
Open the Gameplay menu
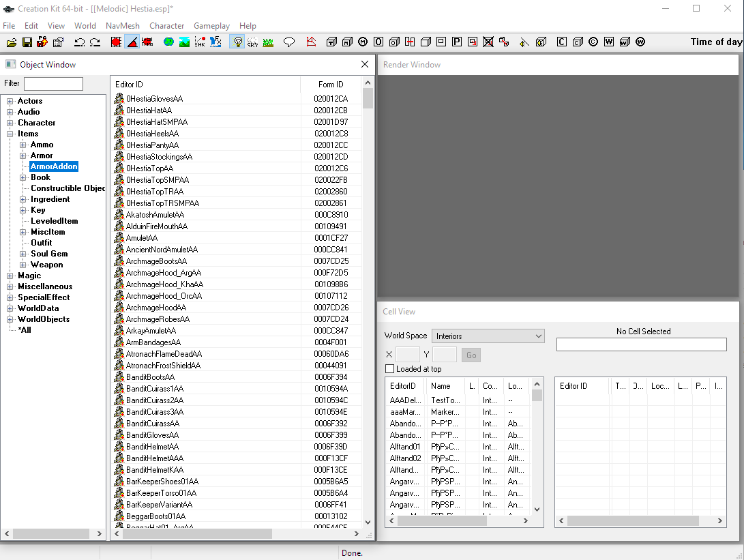click(211, 26)
